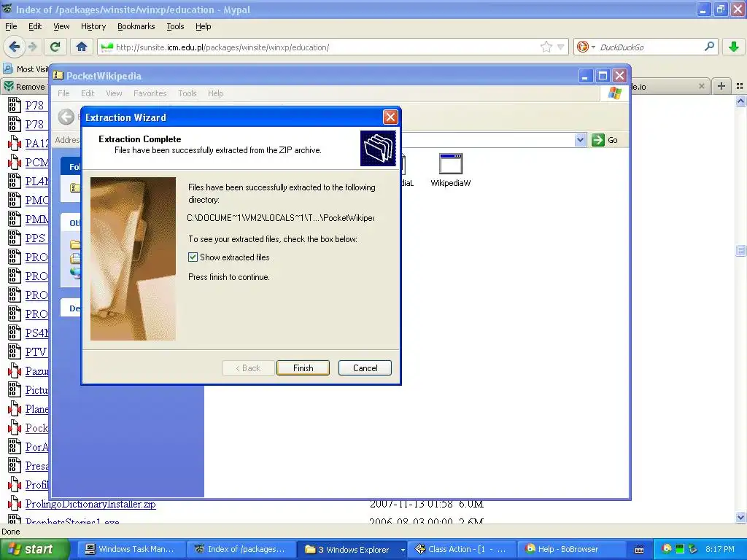Open the list-all-tabs grid button
This screenshot has width=747, height=560.
tap(740, 86)
